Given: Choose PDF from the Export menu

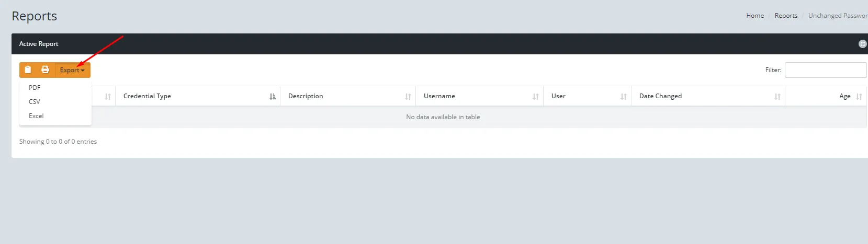Looking at the screenshot, I should click(35, 88).
